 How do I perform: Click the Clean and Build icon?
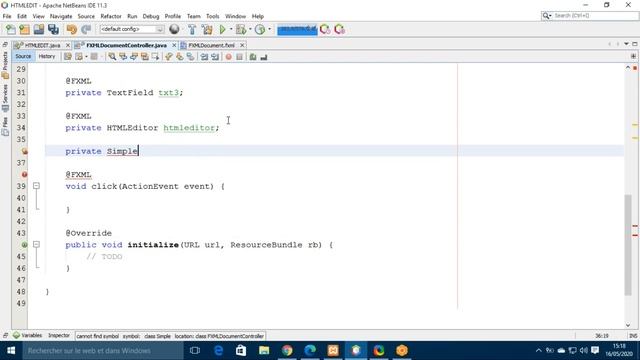click(x=207, y=29)
